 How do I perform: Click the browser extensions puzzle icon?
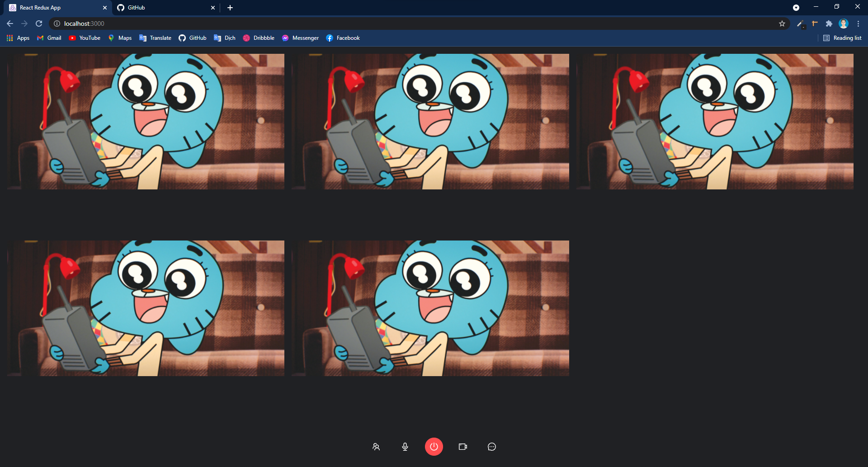[x=829, y=24]
